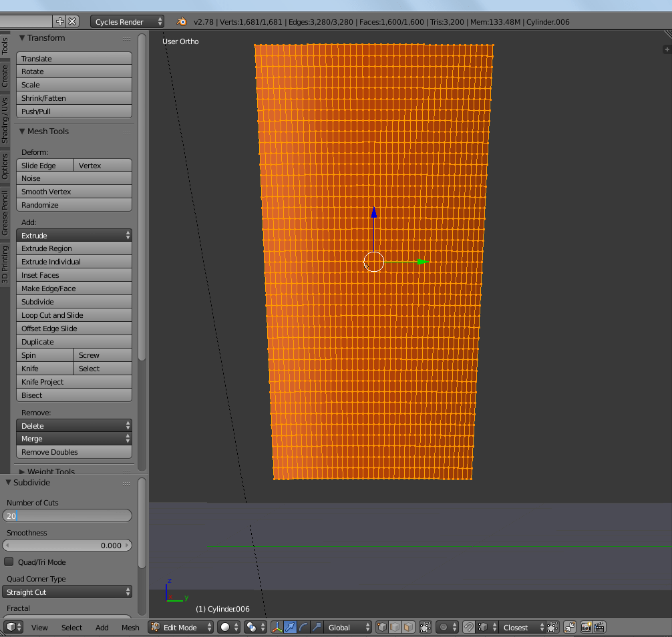The height and width of the screenshot is (637, 672).
Task: Enable the snap magnet icon
Action: [470, 626]
